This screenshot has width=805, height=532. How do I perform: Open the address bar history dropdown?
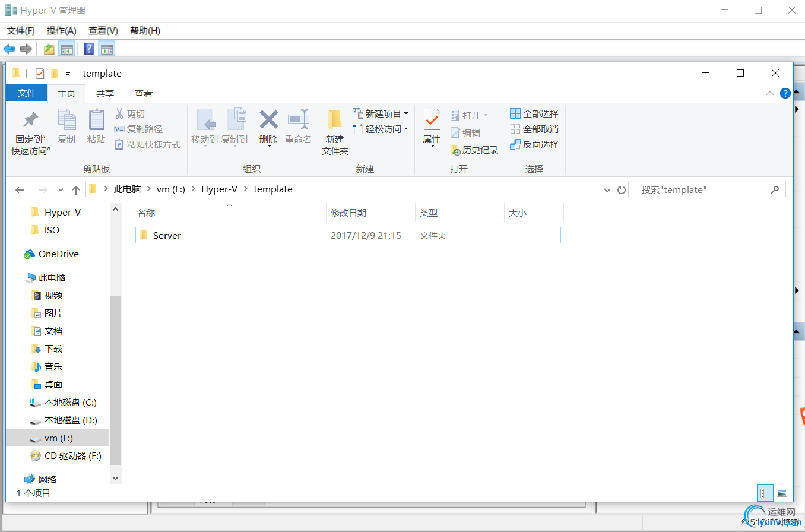[x=607, y=190]
